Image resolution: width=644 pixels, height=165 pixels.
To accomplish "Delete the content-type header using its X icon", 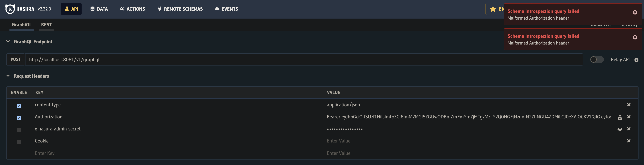I will click(x=629, y=105).
